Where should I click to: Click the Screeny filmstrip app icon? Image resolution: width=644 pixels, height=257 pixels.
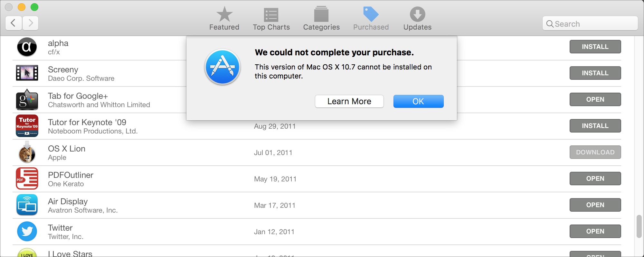click(27, 73)
